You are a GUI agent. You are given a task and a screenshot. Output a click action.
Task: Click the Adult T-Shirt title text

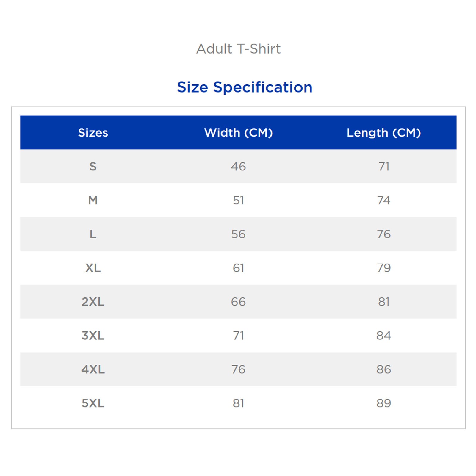[238, 49]
